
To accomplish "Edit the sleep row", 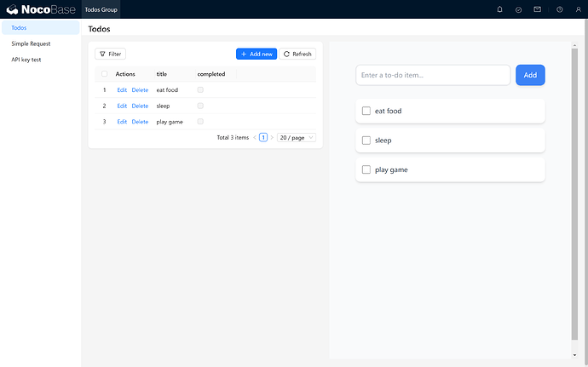I will (x=122, y=106).
